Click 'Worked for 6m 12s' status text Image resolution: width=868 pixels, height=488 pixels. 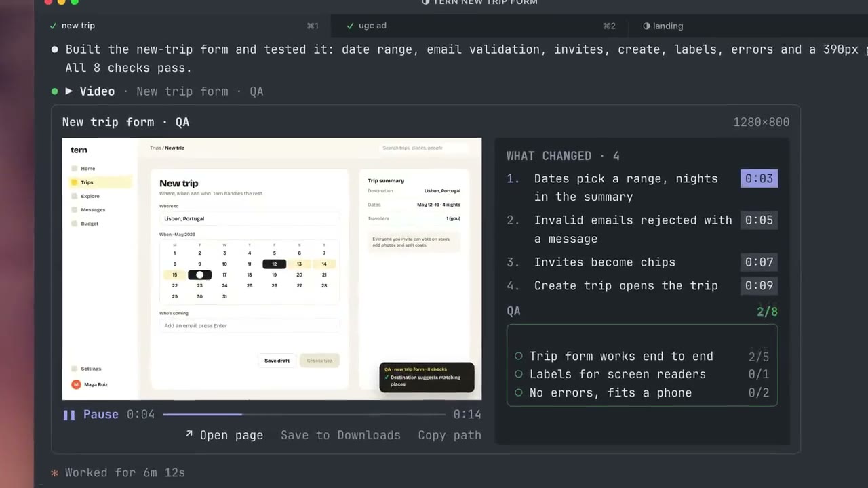click(125, 472)
